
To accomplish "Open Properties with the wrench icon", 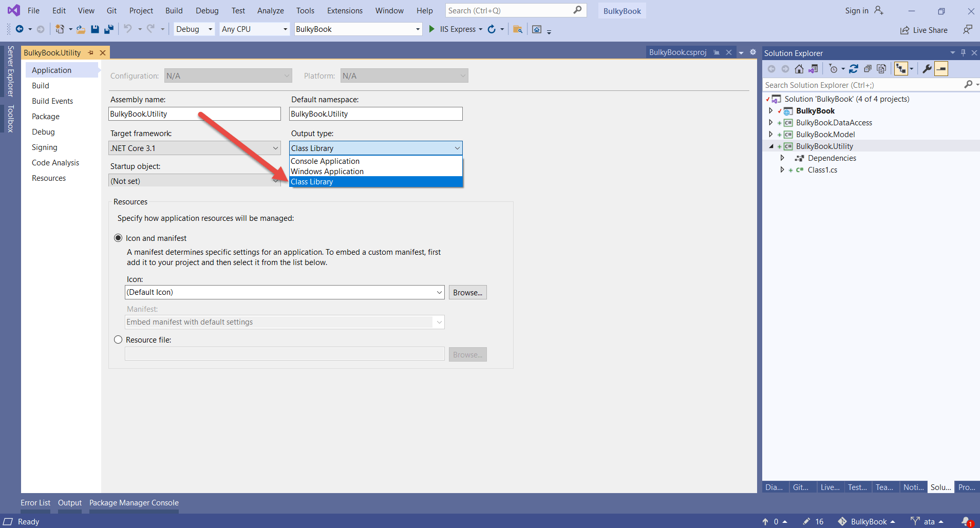I will (x=927, y=69).
